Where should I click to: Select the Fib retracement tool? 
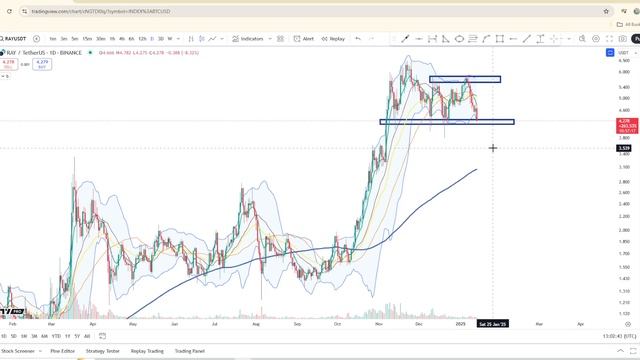473,39
